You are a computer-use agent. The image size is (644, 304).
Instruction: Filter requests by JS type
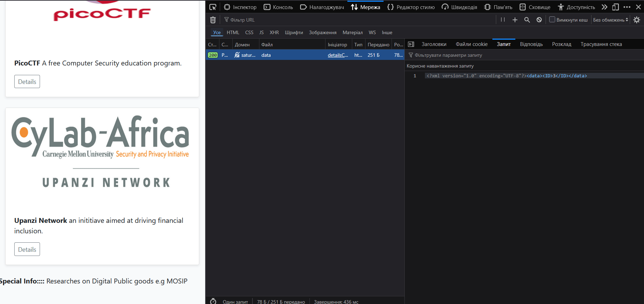[261, 32]
